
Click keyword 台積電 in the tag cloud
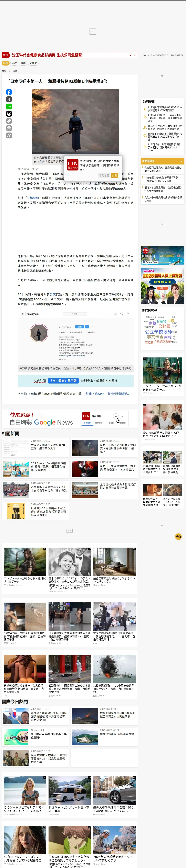tap(161, 321)
